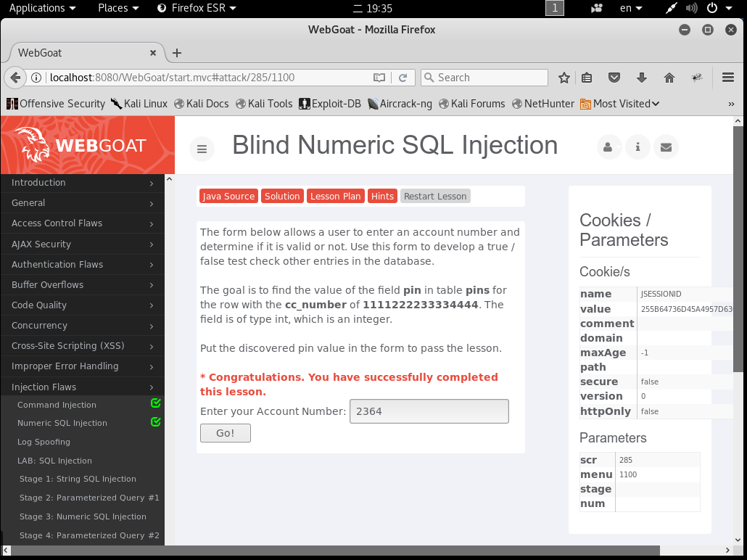Click the horizontal scrollbar at the bottom
Viewport: 747px width, 560px height.
(335, 551)
